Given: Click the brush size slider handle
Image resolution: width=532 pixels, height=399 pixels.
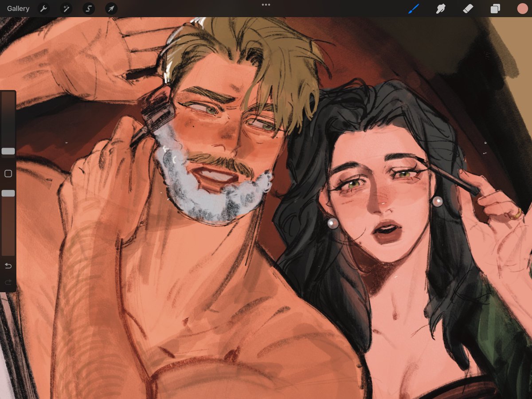Looking at the screenshot, I should [8, 151].
